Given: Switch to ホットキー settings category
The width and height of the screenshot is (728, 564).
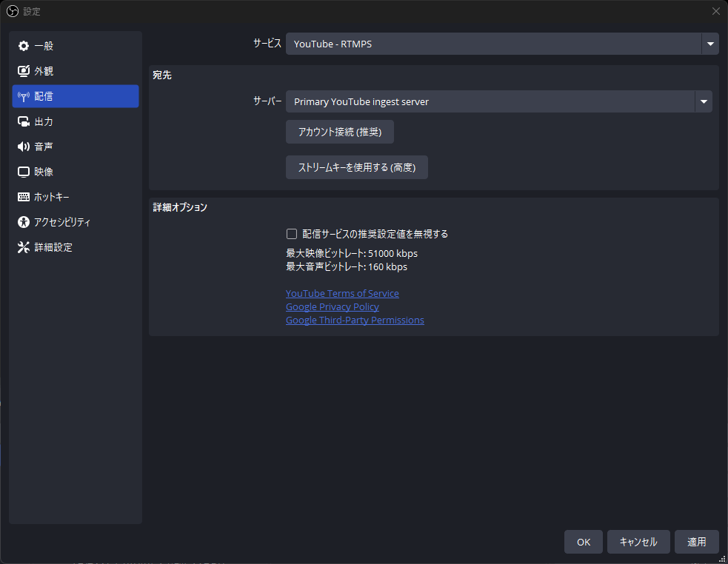Looking at the screenshot, I should click(76, 197).
